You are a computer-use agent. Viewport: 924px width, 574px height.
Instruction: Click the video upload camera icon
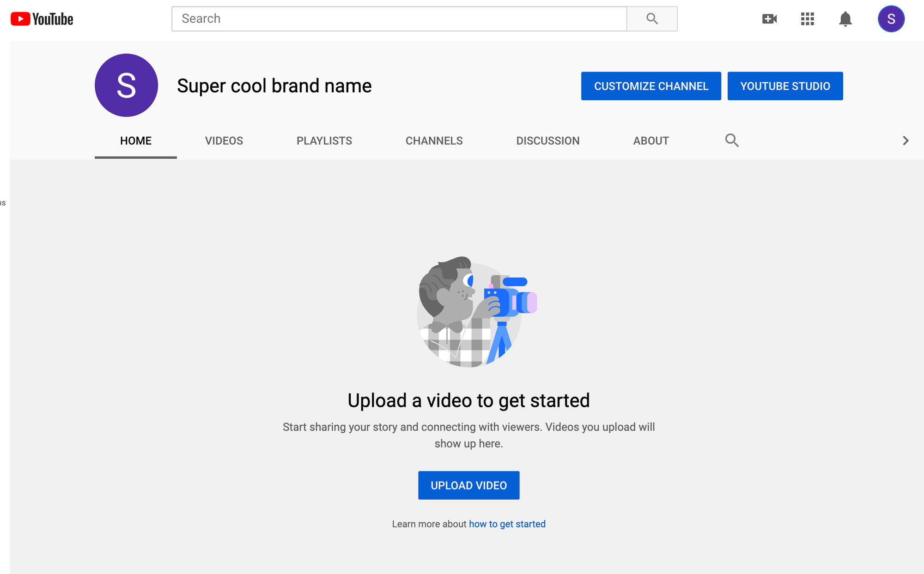tap(769, 18)
